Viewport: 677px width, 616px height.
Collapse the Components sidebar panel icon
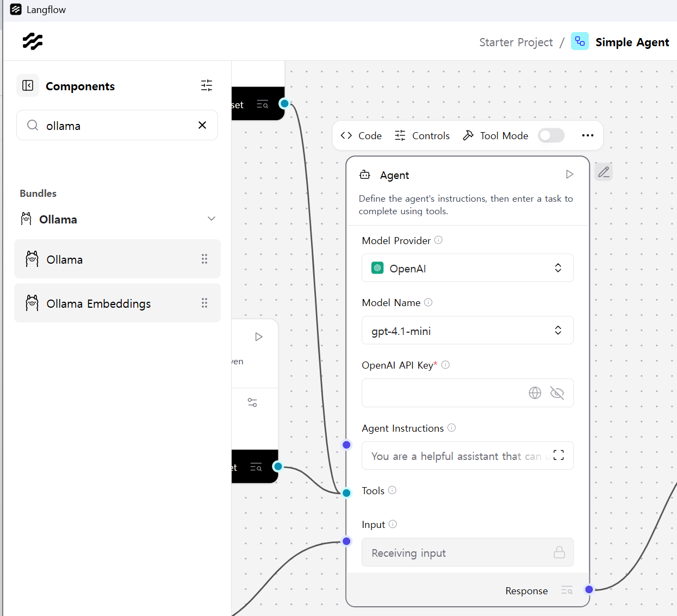coord(28,85)
